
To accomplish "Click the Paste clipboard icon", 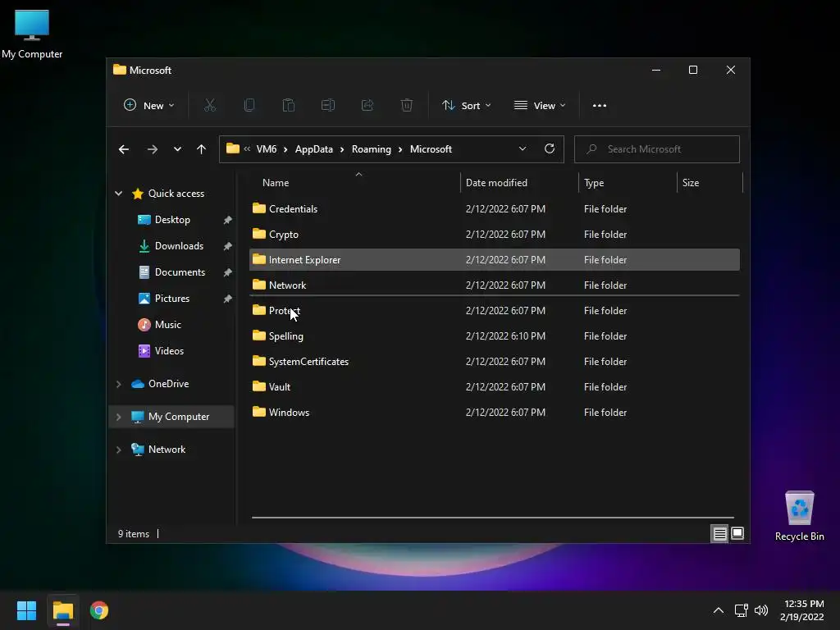I will click(x=289, y=106).
